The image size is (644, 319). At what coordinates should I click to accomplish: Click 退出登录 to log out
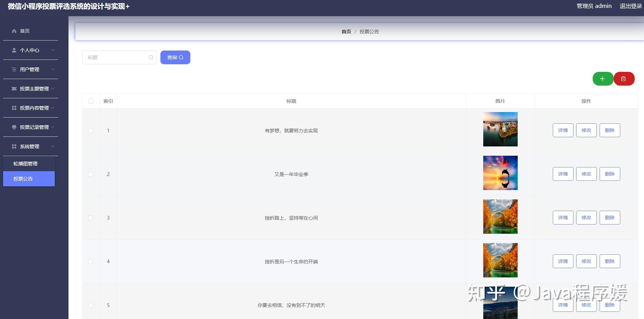(631, 6)
